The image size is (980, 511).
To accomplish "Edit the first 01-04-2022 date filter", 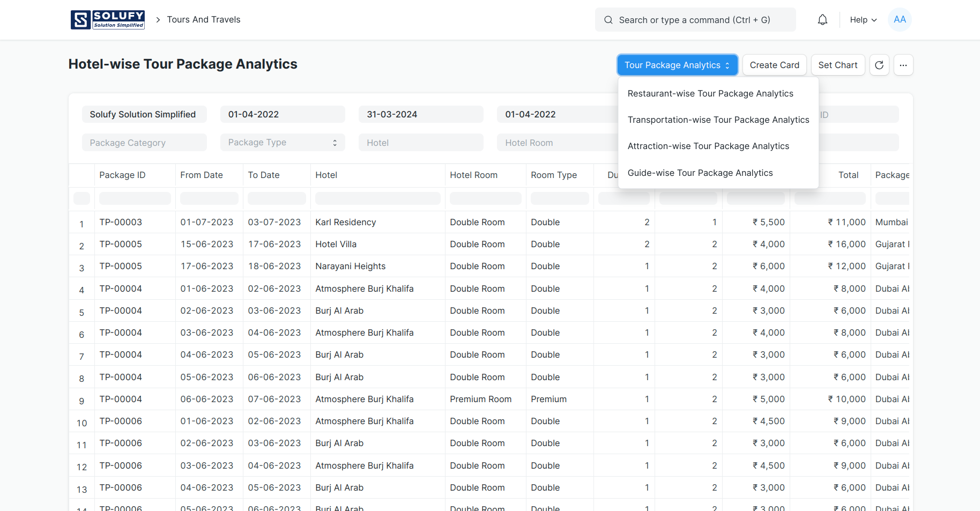I will (283, 114).
